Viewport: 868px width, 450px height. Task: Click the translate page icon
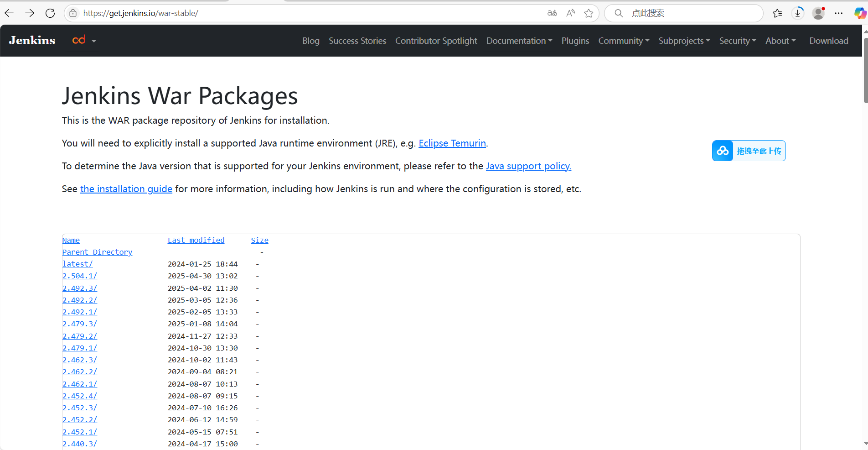point(552,13)
